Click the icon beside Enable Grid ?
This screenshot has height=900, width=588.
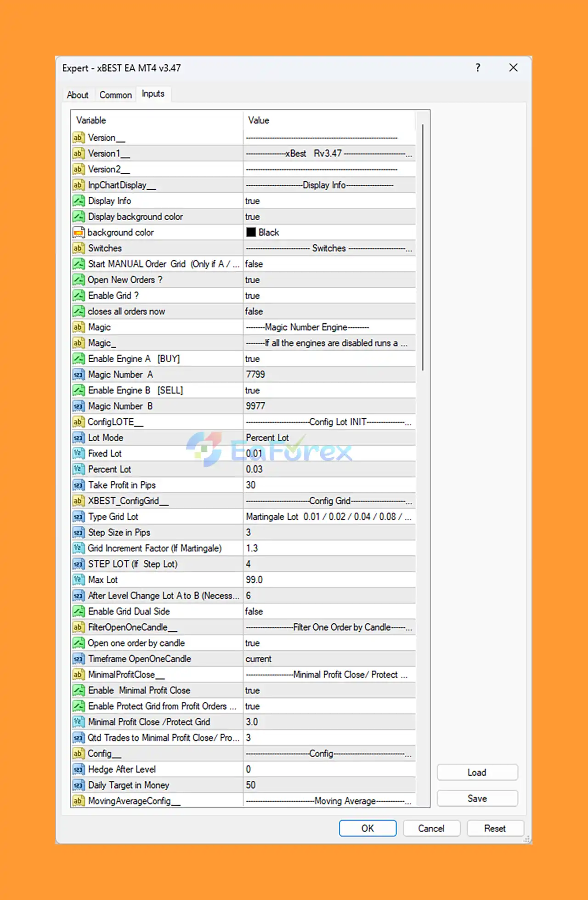click(x=79, y=296)
